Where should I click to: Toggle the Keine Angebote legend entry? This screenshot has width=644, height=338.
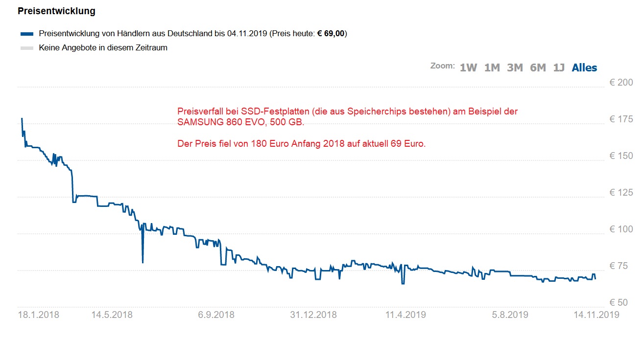coord(103,48)
